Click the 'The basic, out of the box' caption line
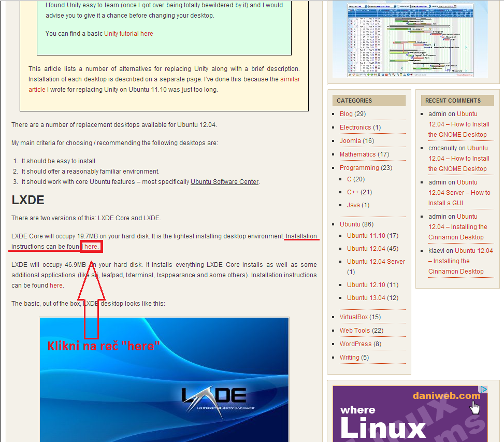This screenshot has width=504, height=442. point(88,304)
